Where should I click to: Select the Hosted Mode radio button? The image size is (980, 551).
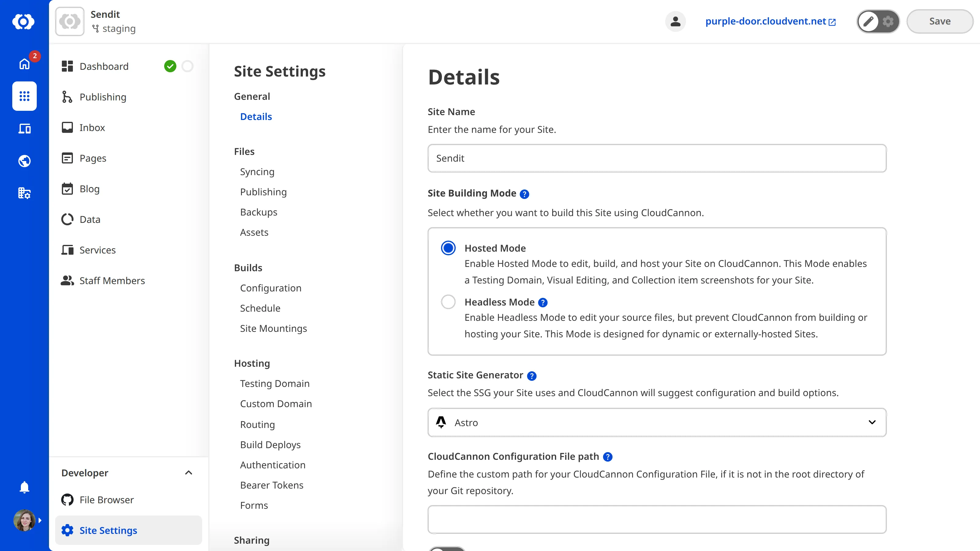[448, 248]
